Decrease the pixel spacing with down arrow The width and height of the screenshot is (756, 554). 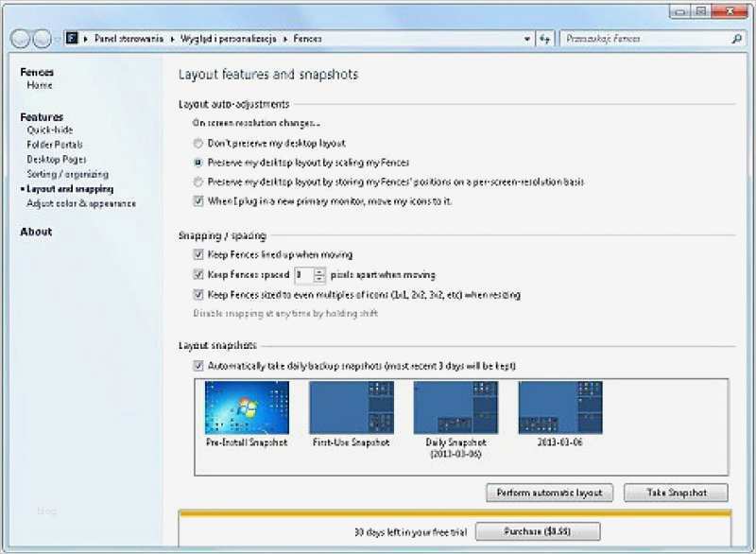(x=319, y=279)
